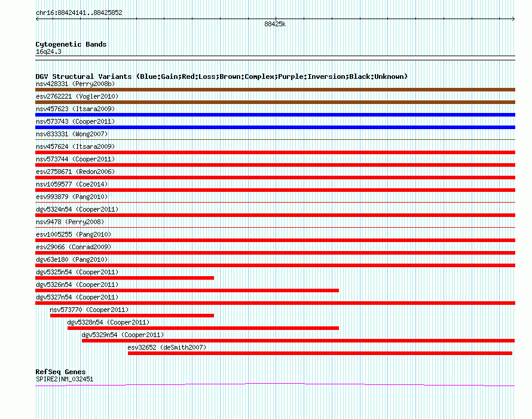Open variant nsv457623 (Itsara2009) label
This screenshot has width=532, height=419.
point(75,109)
